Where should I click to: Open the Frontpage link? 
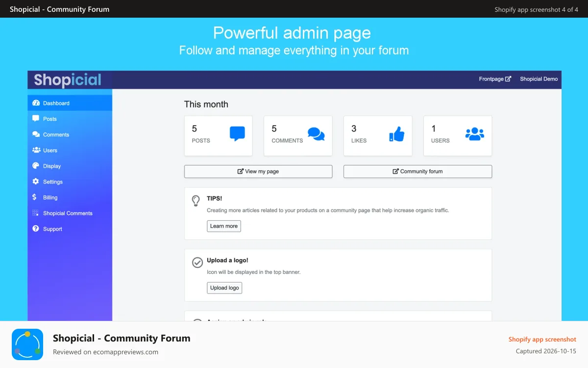(x=495, y=79)
